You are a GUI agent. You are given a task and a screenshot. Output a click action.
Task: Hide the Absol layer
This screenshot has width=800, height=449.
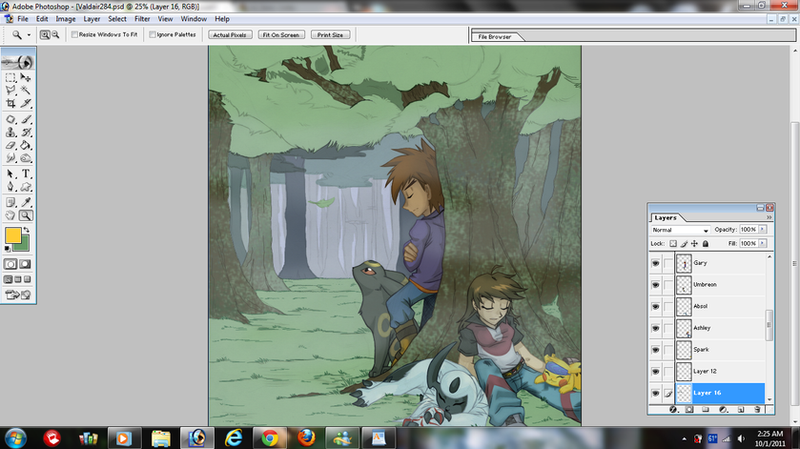coord(655,307)
